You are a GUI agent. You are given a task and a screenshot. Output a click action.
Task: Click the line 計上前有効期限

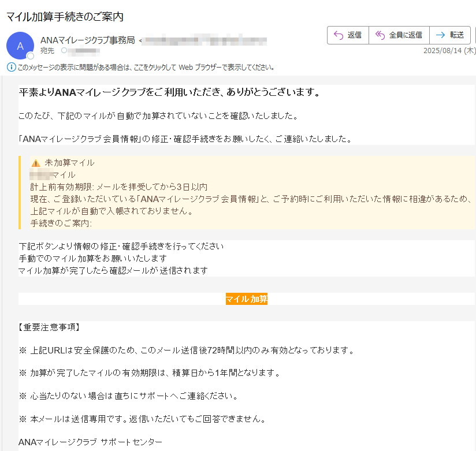118,187
